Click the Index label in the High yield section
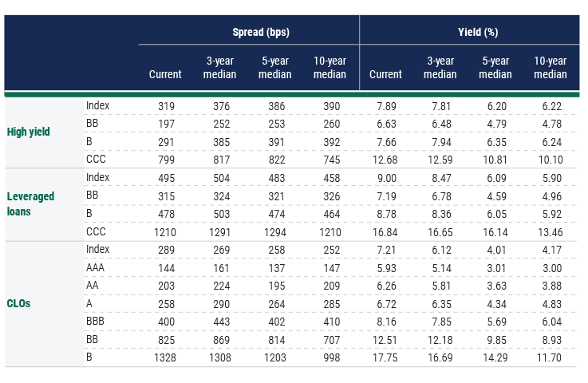Screen dimensions: 588x383 pos(97,105)
